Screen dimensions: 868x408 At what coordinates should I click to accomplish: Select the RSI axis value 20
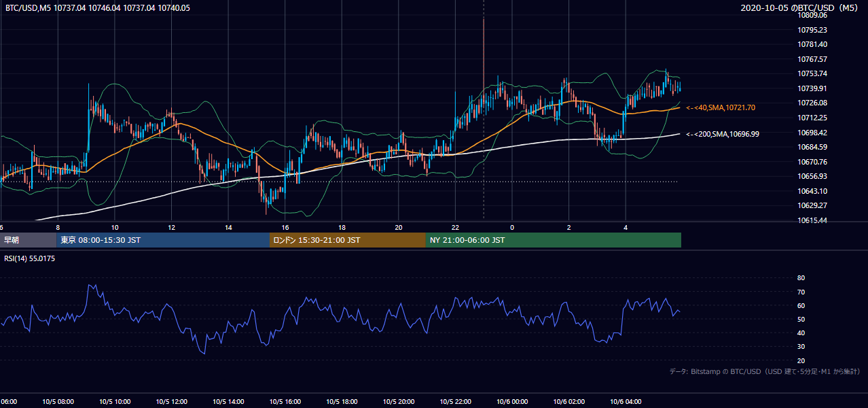click(x=801, y=360)
